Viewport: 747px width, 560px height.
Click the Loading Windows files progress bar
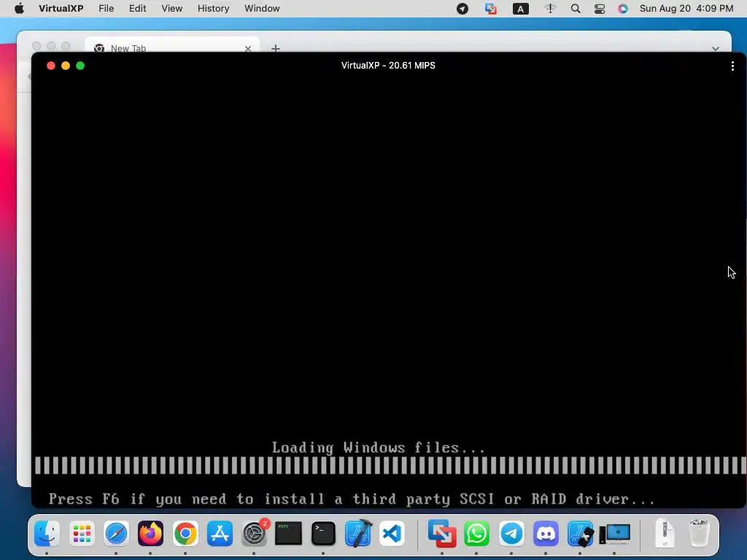click(390, 466)
